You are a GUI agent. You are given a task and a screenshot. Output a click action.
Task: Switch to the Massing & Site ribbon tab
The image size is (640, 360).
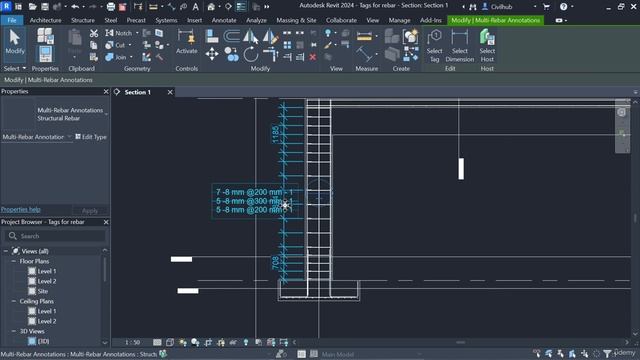296,20
